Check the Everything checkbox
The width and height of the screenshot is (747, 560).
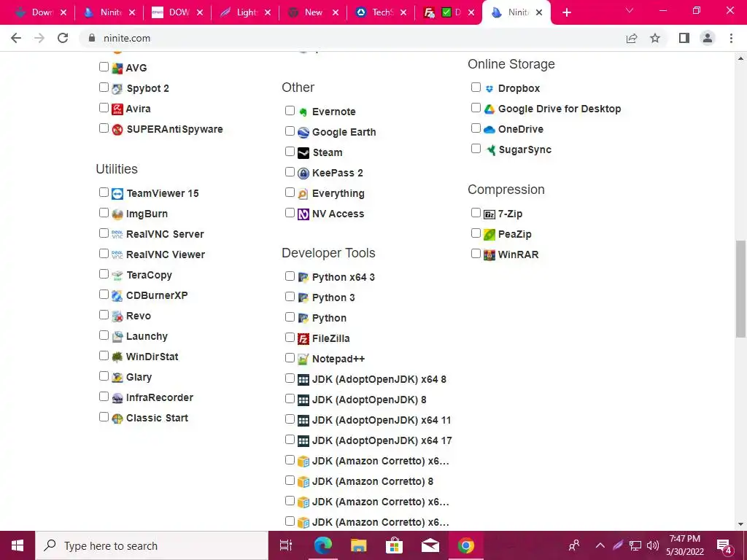(290, 192)
